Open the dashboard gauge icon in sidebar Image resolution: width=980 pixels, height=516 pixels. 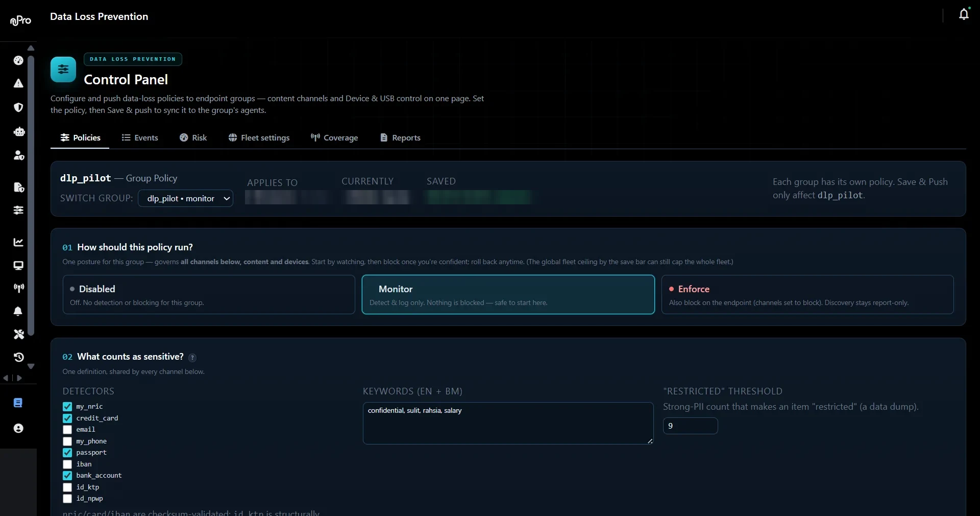click(18, 60)
